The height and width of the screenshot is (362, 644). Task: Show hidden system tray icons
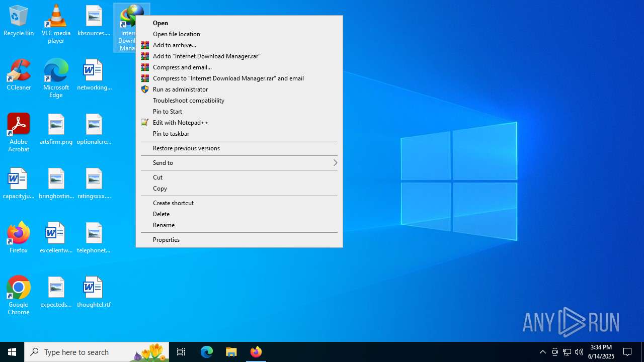(x=543, y=352)
